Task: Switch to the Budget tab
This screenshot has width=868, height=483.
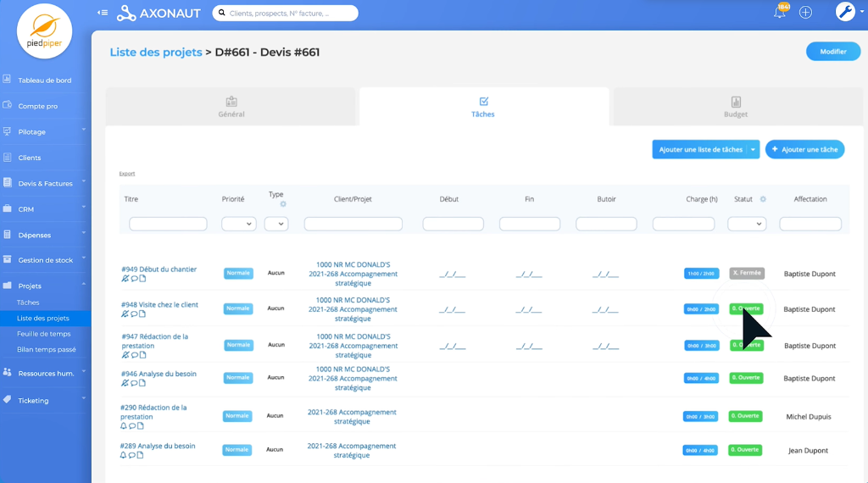Action: 735,107
